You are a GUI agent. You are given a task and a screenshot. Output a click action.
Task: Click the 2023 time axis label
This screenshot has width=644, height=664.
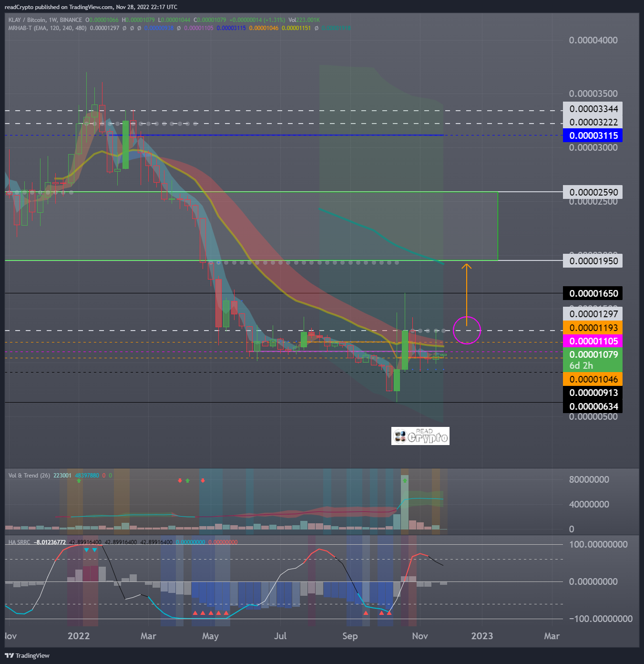(482, 636)
